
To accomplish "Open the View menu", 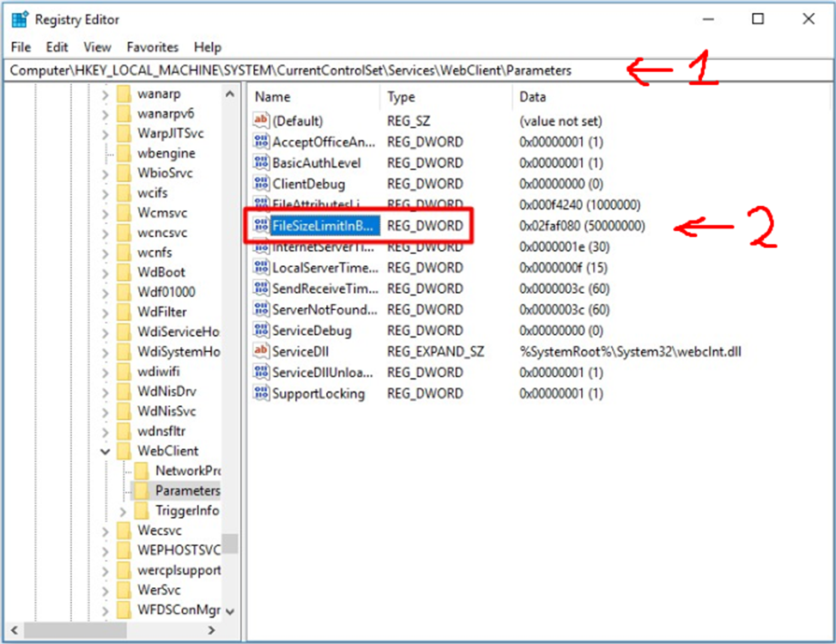I will (x=97, y=47).
